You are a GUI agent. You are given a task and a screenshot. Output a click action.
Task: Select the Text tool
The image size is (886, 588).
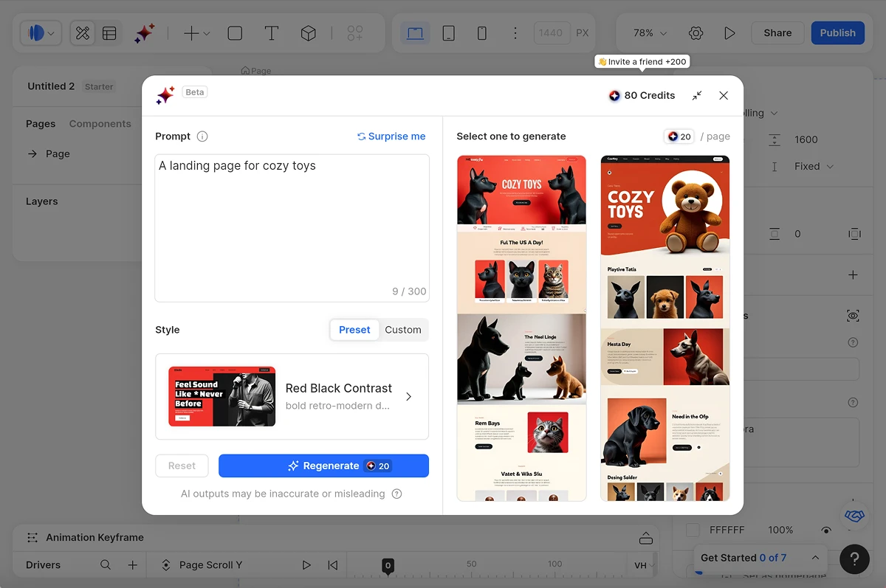272,33
